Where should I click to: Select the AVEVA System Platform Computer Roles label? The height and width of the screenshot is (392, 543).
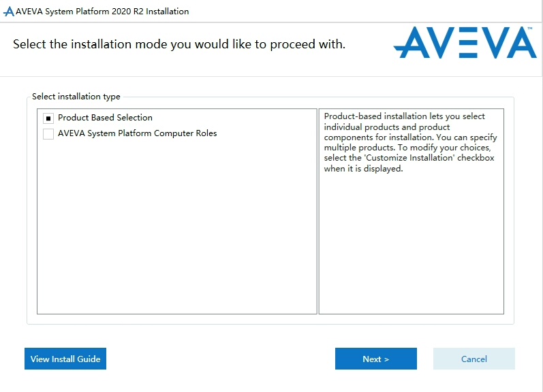[x=137, y=133]
